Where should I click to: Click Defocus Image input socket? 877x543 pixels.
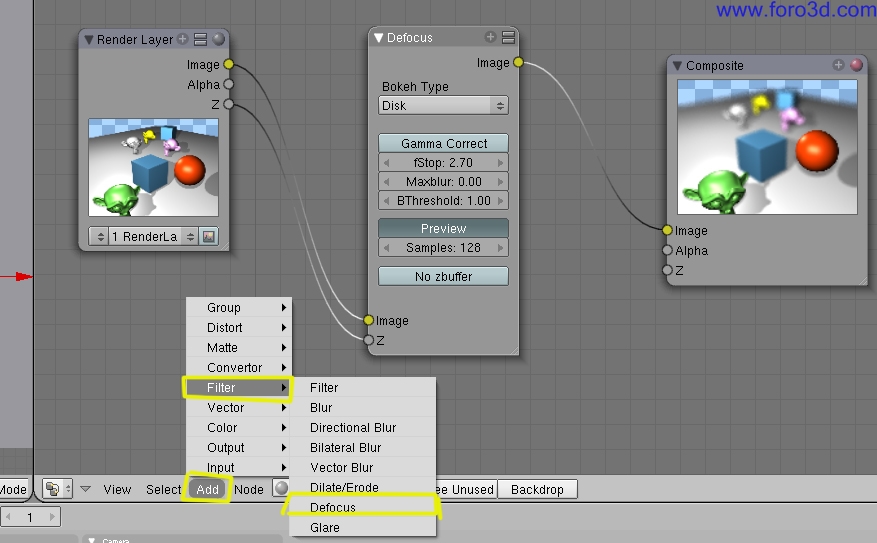click(x=368, y=320)
